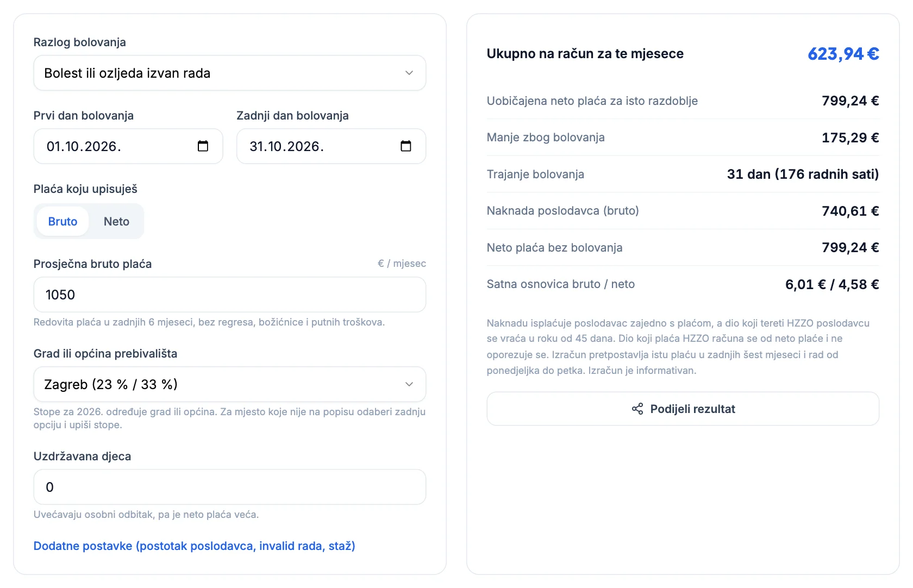Click chevron arrow in Razlog bolovanja field
The width and height of the screenshot is (913, 588).
[409, 73]
